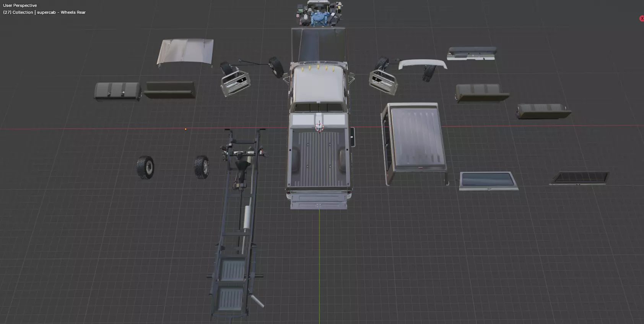Select the open tailgate
The width and height of the screenshot is (644, 324).
tap(319, 201)
